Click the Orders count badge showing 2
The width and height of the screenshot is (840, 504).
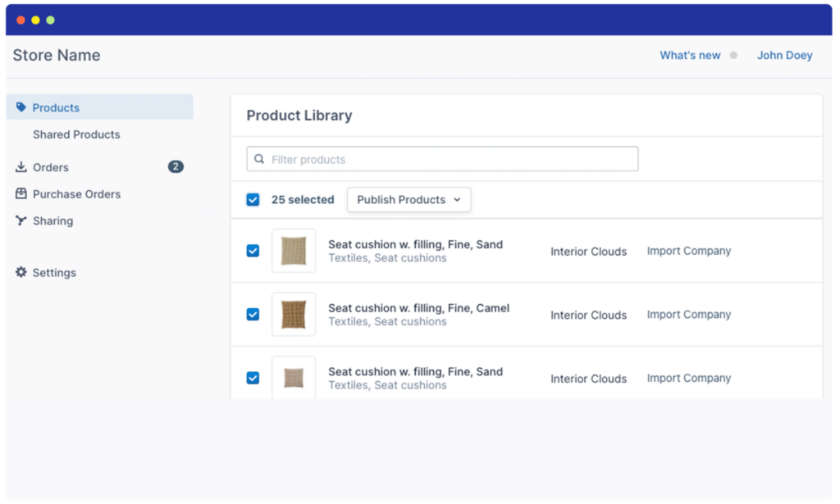click(176, 167)
